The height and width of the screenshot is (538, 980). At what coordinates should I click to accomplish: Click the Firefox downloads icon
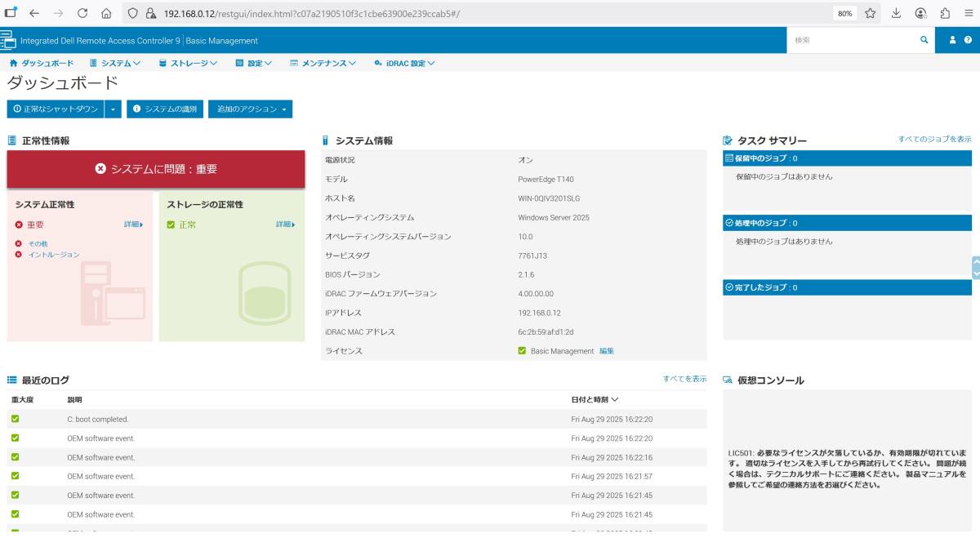pos(896,13)
